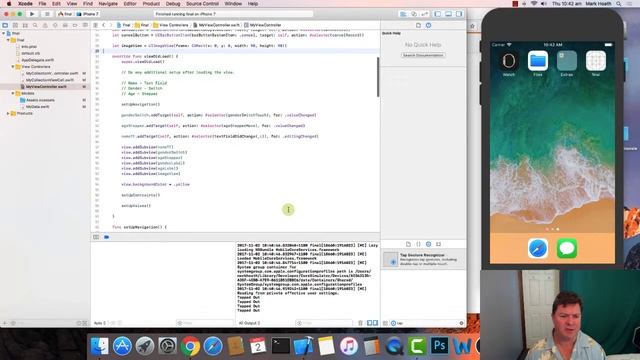Open the Report navigator tab
Viewport: 640px width, 360px height.
(x=85, y=25)
